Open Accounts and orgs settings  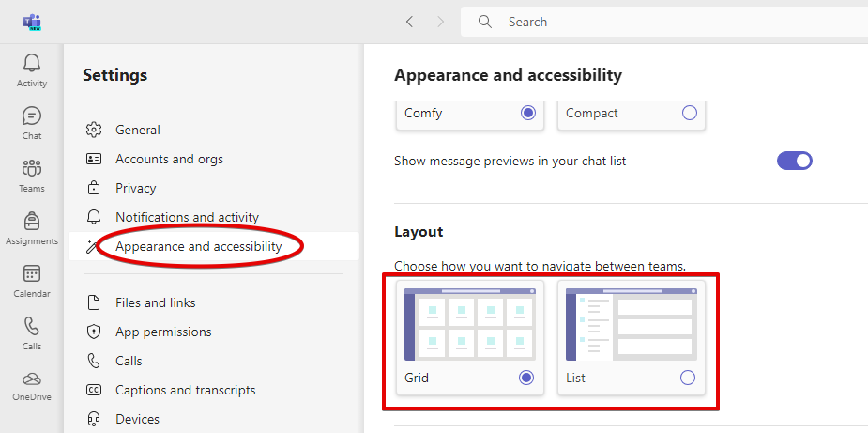[x=169, y=159]
